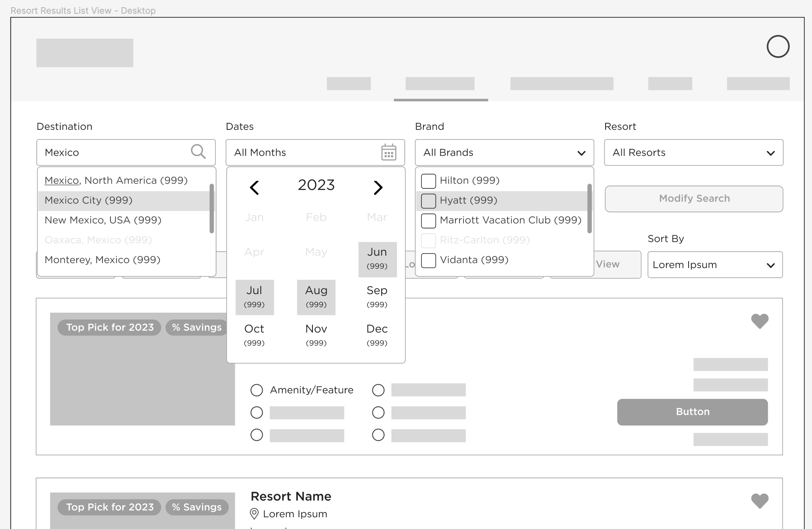Expand the All Brands dropdown
The width and height of the screenshot is (812, 529).
[x=504, y=152]
